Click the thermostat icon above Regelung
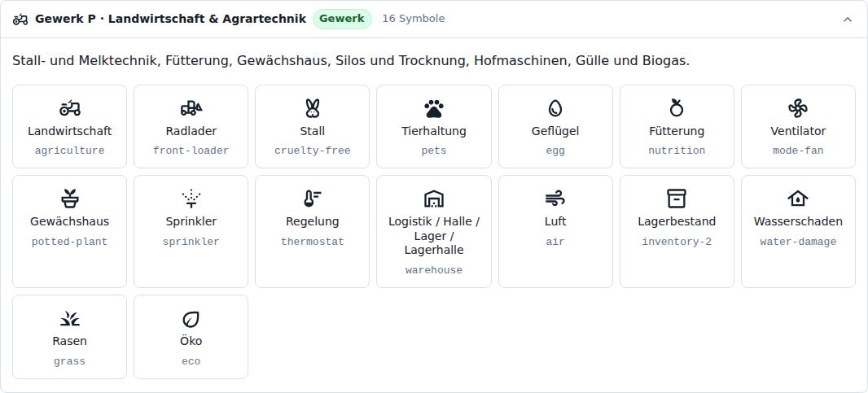This screenshot has width=868, height=393. click(x=312, y=199)
